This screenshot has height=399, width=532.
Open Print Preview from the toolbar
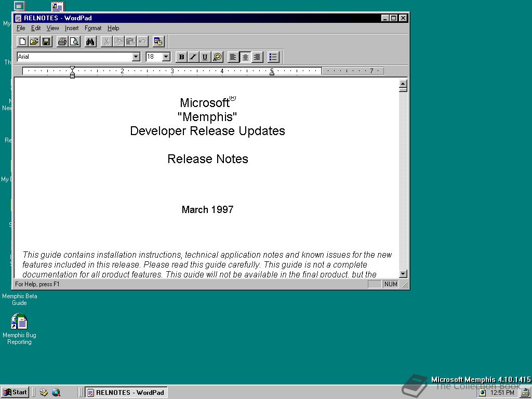(x=74, y=42)
